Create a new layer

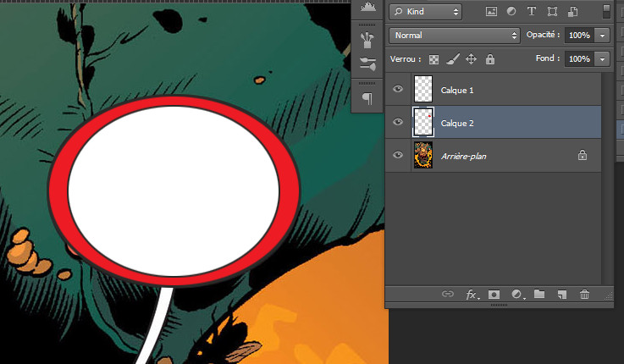(562, 295)
